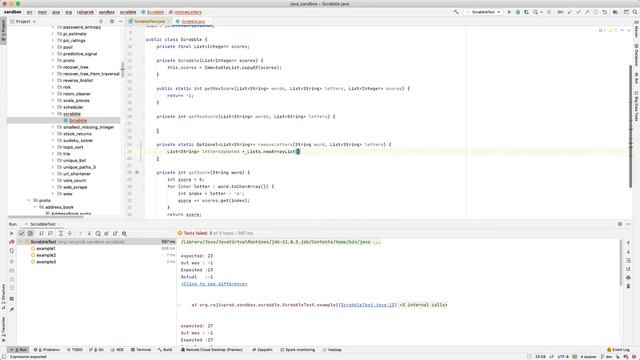
Task: Collapse the proto folder near tree bottom
Action: coord(29,200)
